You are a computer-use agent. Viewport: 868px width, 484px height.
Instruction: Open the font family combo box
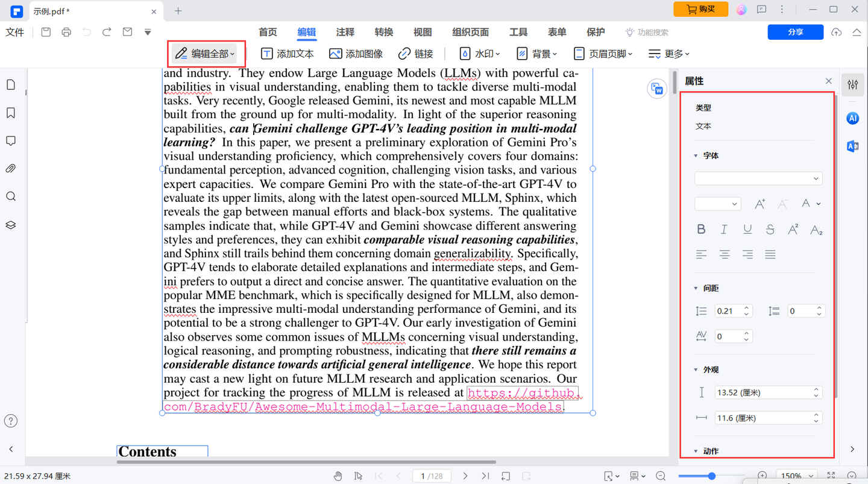coord(758,178)
